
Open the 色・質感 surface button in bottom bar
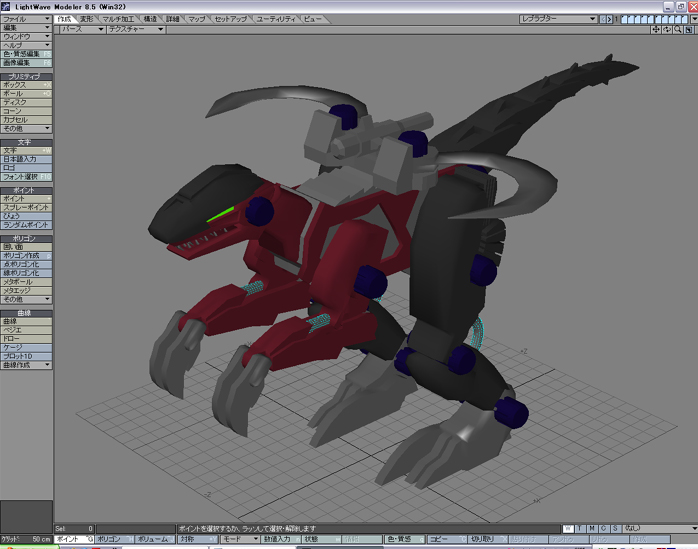pyautogui.click(x=405, y=539)
